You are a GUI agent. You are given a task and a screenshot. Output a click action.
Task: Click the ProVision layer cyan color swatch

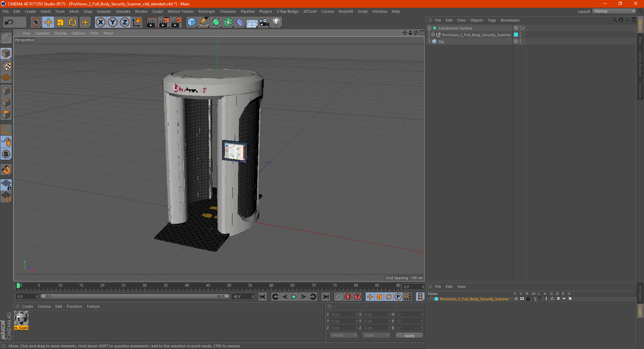(436, 299)
